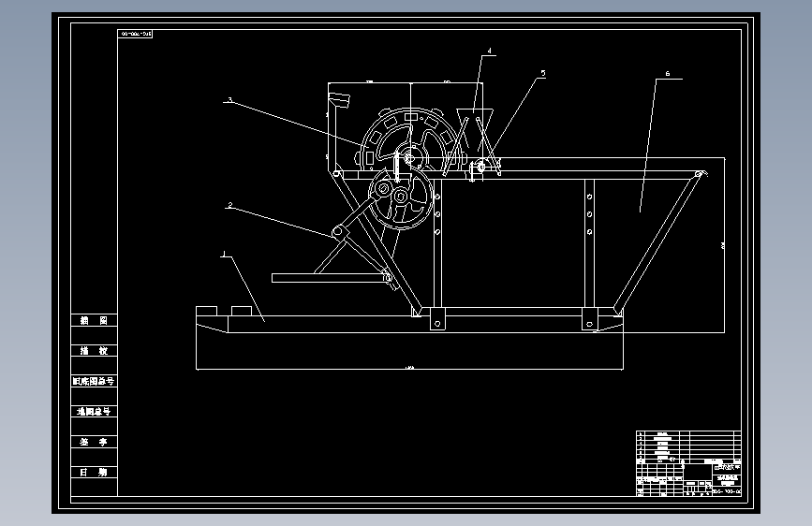Select the 底图总号 label cell
This screenshot has width=812, height=526.
[x=94, y=412]
